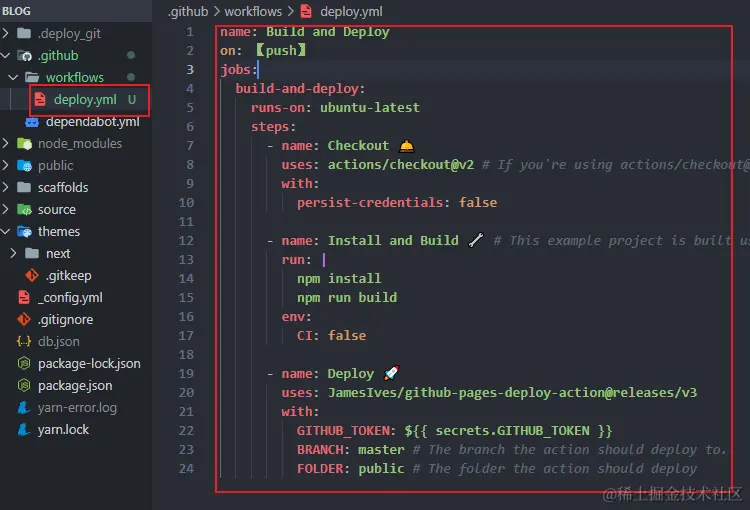Collapse the .github folder chevron
This screenshot has width=750, height=510.
pyautogui.click(x=6, y=55)
